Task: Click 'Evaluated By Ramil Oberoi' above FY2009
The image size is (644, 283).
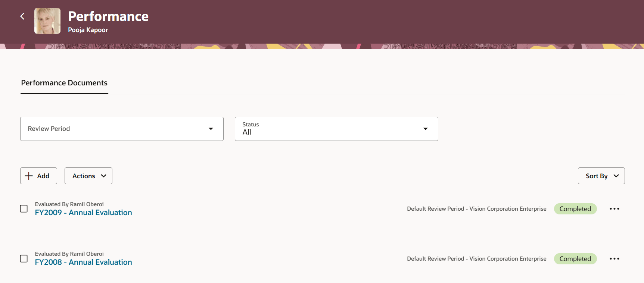Action: tap(69, 204)
